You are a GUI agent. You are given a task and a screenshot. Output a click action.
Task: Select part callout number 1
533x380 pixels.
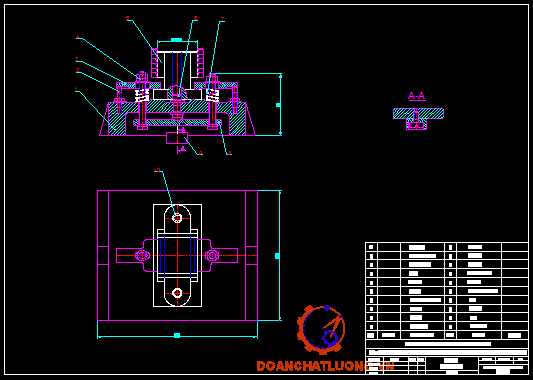[x=76, y=89]
